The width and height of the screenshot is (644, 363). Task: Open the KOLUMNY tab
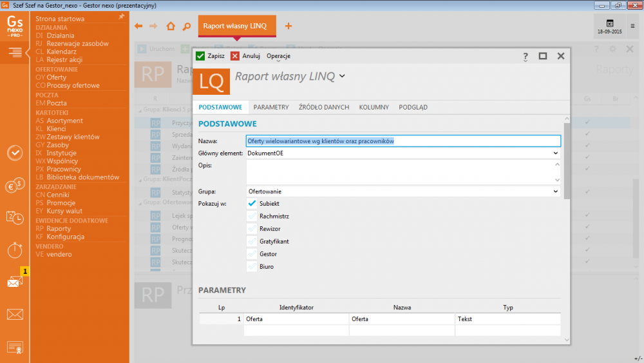tap(373, 107)
